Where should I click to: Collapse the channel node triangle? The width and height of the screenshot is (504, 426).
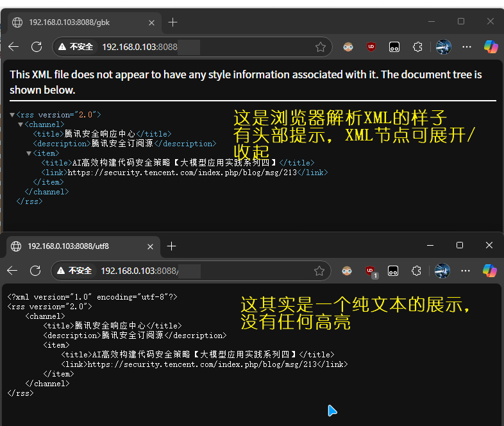[x=21, y=124]
